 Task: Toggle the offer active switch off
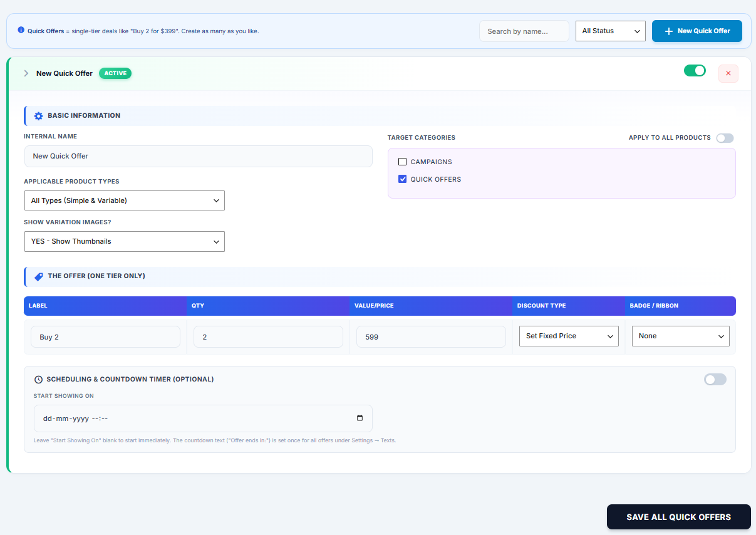(x=695, y=71)
